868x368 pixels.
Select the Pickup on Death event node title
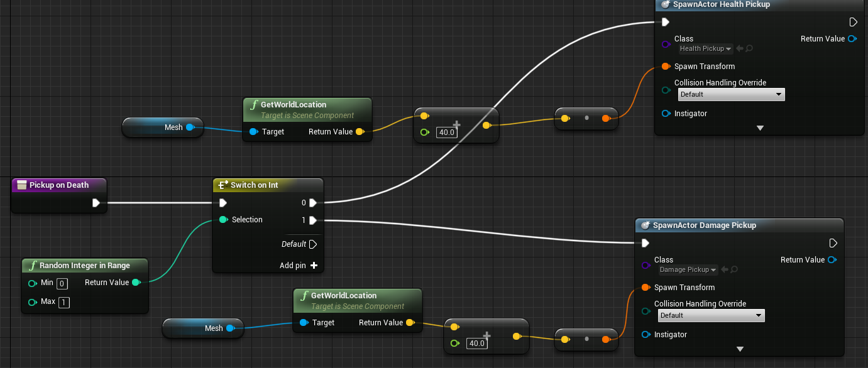(x=59, y=185)
